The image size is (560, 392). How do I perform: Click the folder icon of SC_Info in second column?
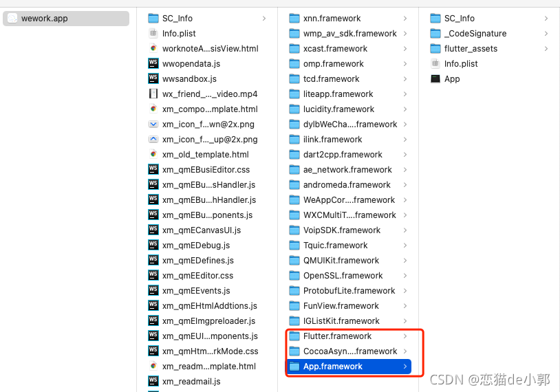153,18
